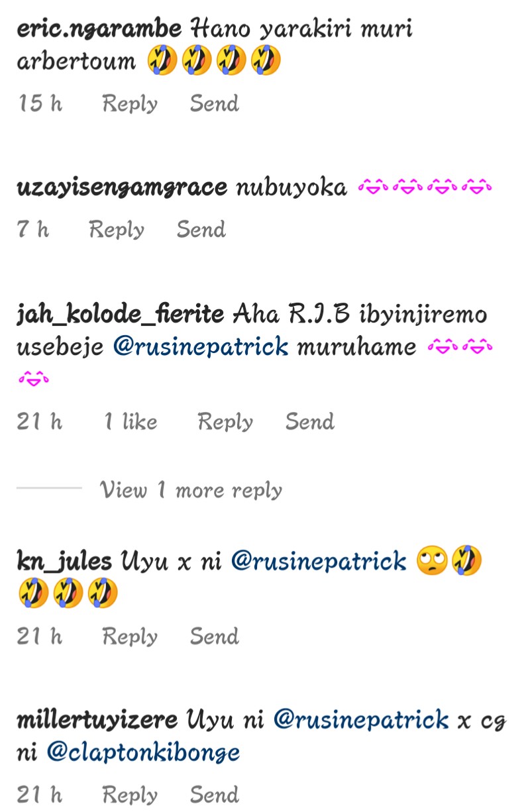Send eric.ngarambe's comment

tap(215, 103)
